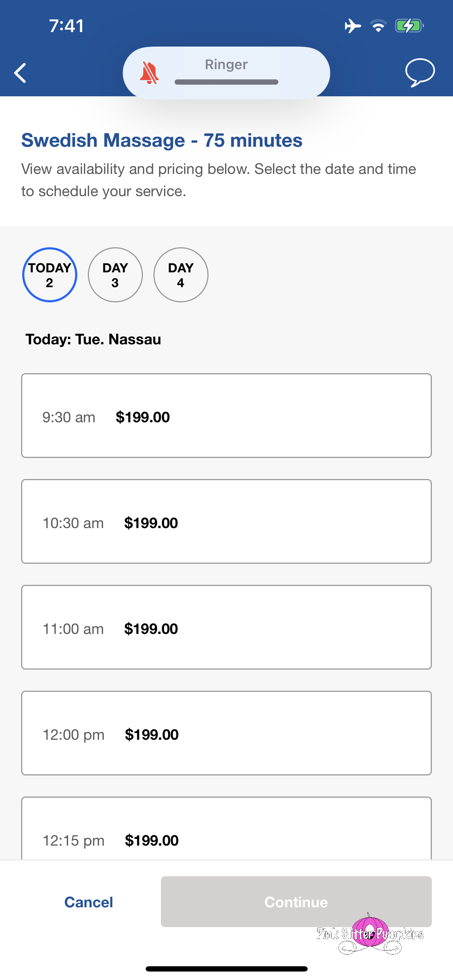Select the TODAY 2 date circle
453x980 pixels.
click(50, 275)
